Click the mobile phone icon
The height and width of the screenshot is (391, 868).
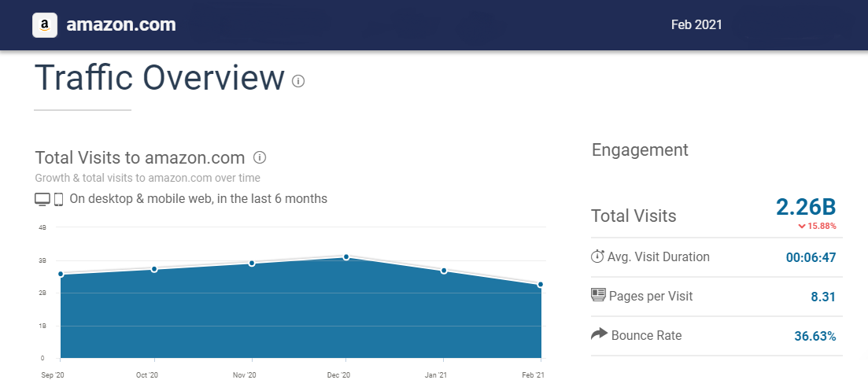click(x=58, y=199)
